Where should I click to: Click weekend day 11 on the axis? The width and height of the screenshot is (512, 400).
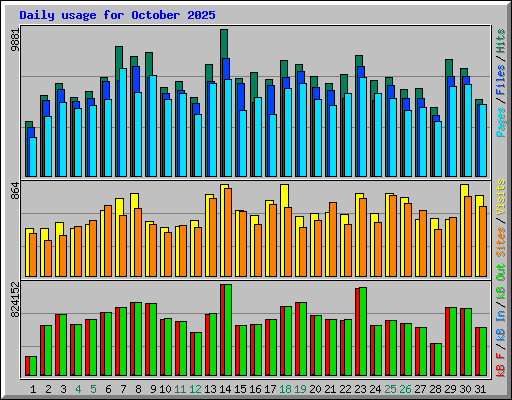click(x=180, y=389)
